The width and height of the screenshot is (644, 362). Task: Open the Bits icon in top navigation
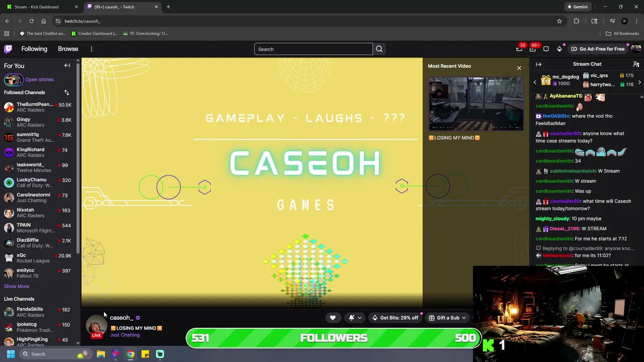[x=559, y=49]
